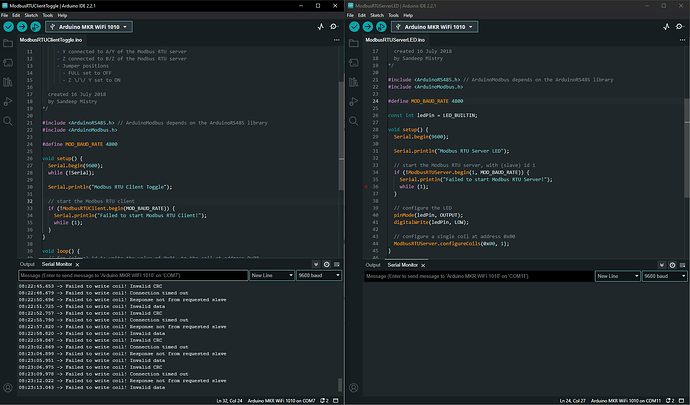
Task: Open Sketchbook folder in ModbusRTUServerLED sidebar
Action: click(x=353, y=45)
